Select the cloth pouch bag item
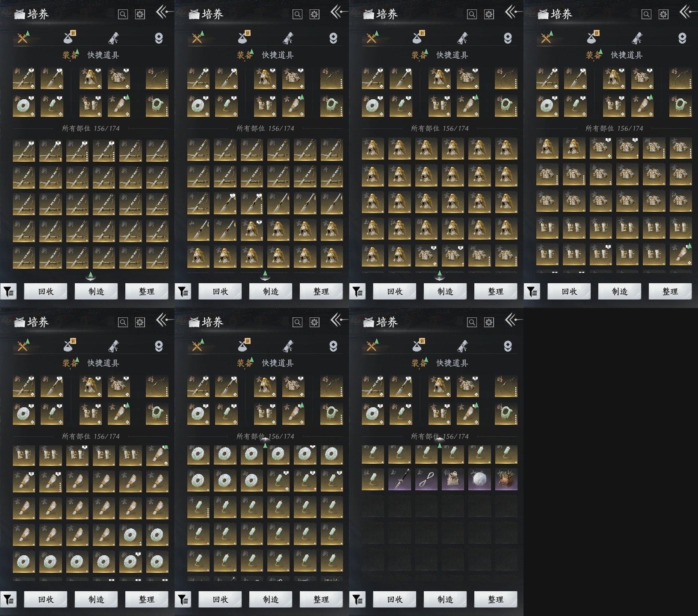Image resolution: width=698 pixels, height=616 pixels. click(x=453, y=479)
